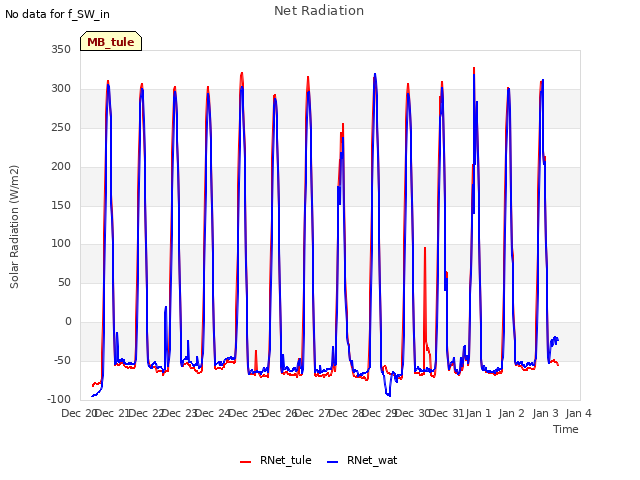Click the 0 y-axis tick label
The width and height of the screenshot is (640, 480).
(68, 322)
